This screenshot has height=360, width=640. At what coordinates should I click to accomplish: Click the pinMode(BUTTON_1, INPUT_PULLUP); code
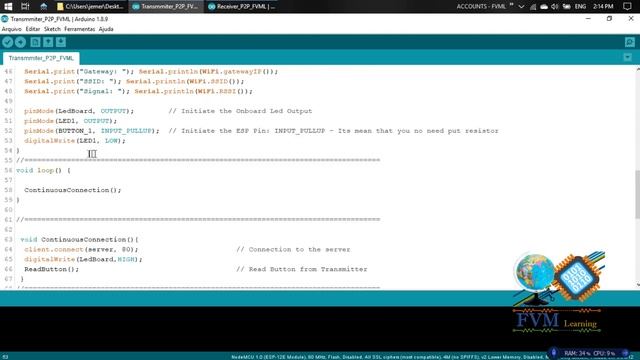[92, 131]
